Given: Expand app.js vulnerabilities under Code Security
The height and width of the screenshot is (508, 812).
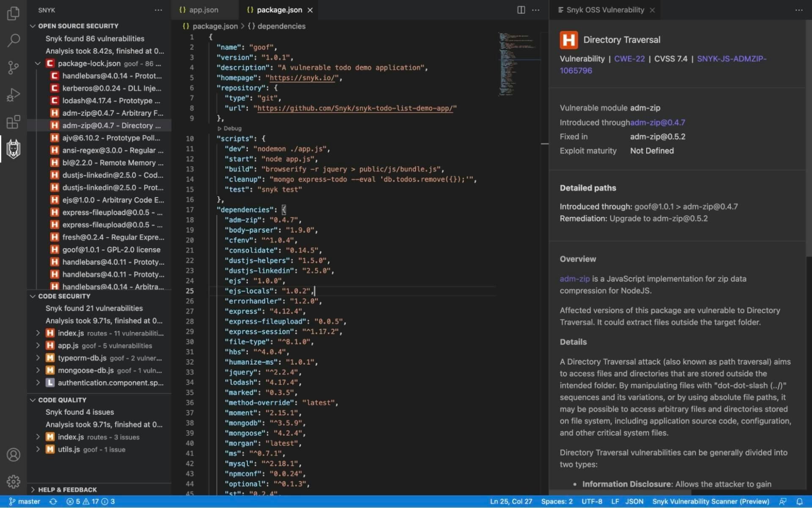Looking at the screenshot, I should (38, 346).
